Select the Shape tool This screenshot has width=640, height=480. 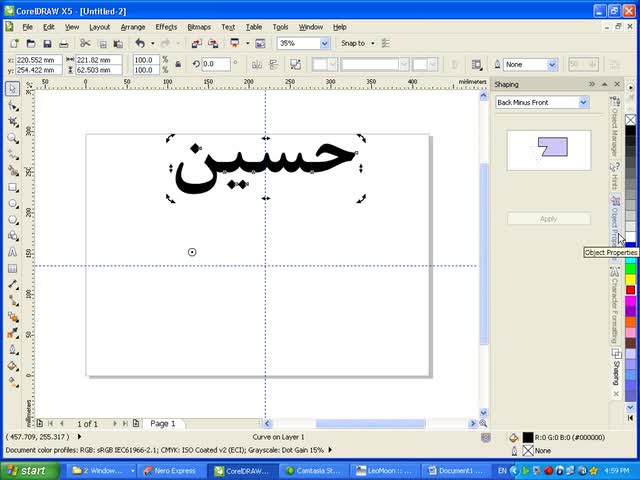pyautogui.click(x=13, y=106)
